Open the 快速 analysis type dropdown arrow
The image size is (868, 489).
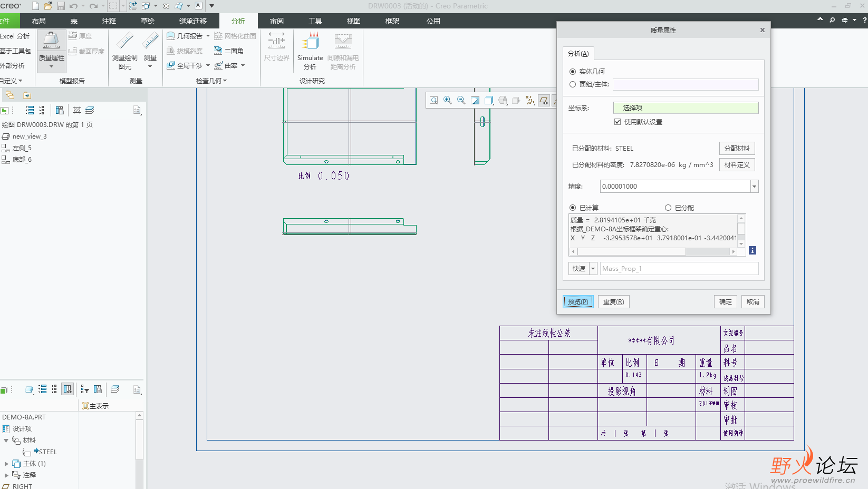pos(593,269)
